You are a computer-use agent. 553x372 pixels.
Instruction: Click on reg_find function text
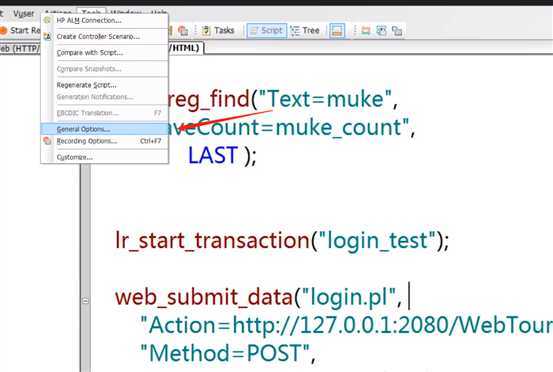coord(209,99)
